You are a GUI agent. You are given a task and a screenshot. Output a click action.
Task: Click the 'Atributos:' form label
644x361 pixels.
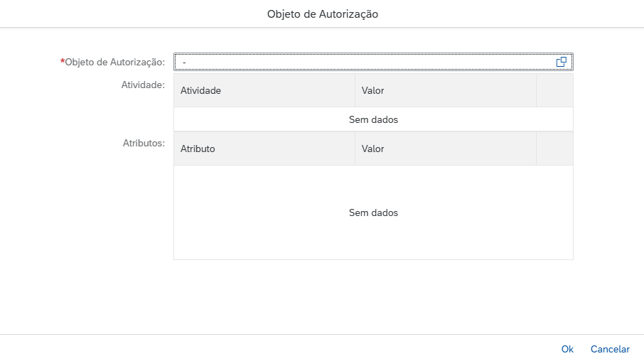[144, 143]
